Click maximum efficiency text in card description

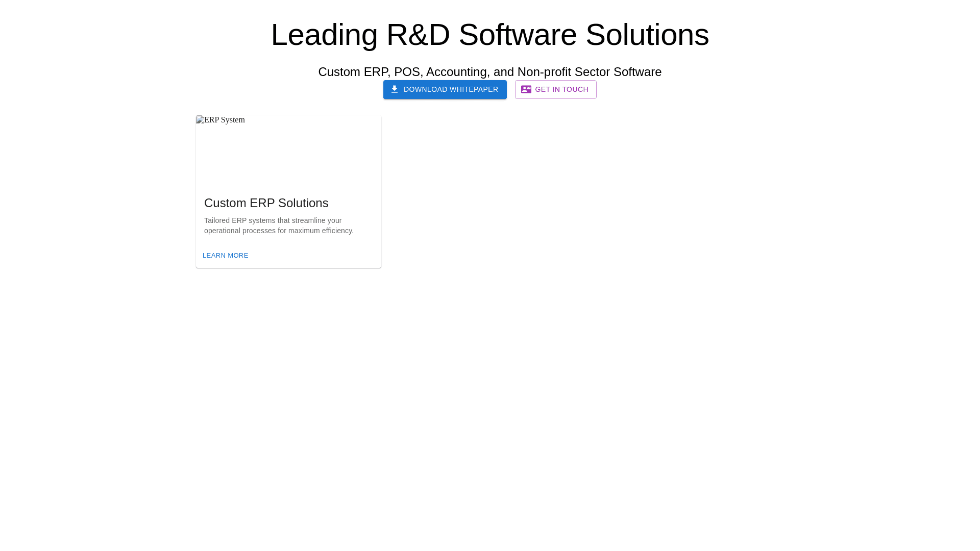coord(321,231)
